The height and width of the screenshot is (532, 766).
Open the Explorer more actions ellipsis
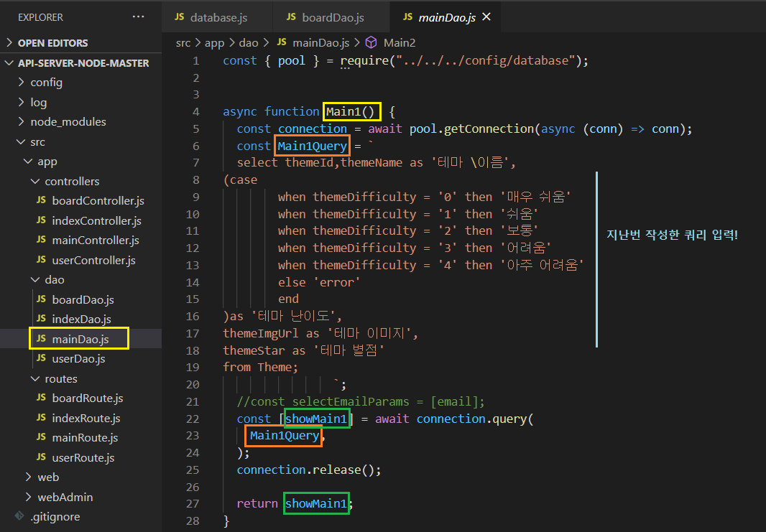[x=138, y=17]
